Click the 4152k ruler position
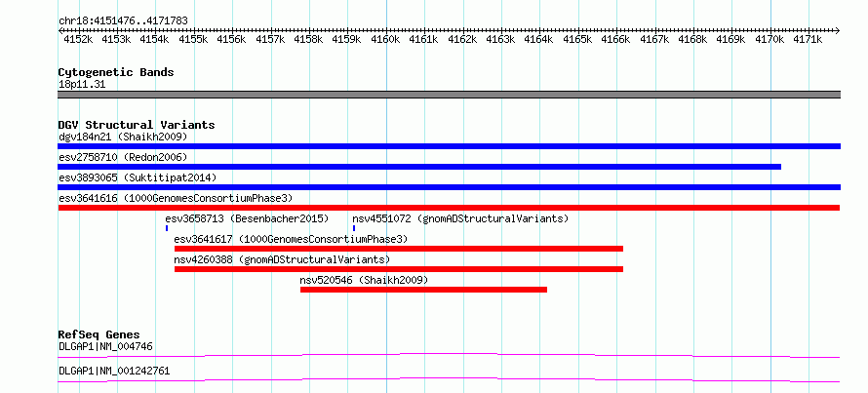 (x=78, y=39)
